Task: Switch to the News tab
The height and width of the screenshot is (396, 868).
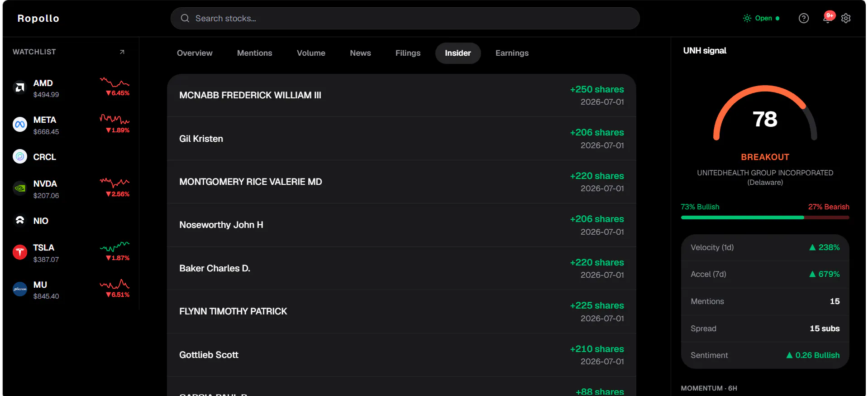Action: pyautogui.click(x=360, y=53)
